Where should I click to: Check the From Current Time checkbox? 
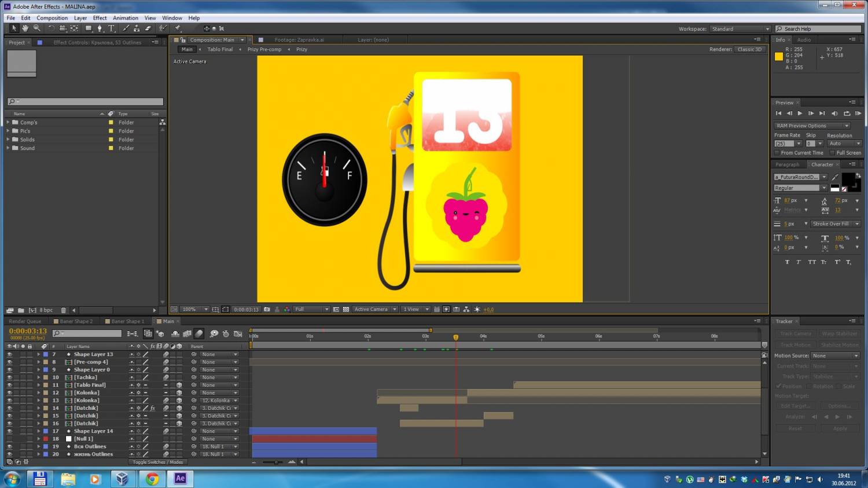point(777,153)
